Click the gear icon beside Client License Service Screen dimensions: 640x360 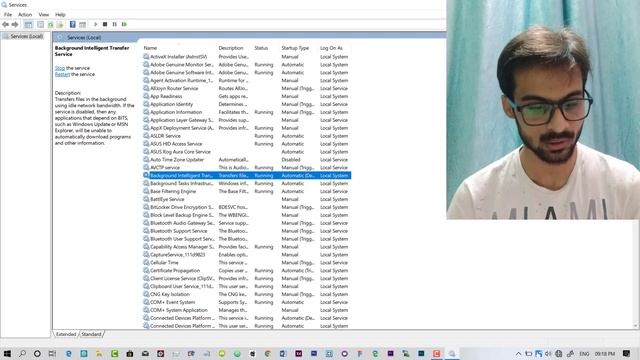(x=146, y=278)
